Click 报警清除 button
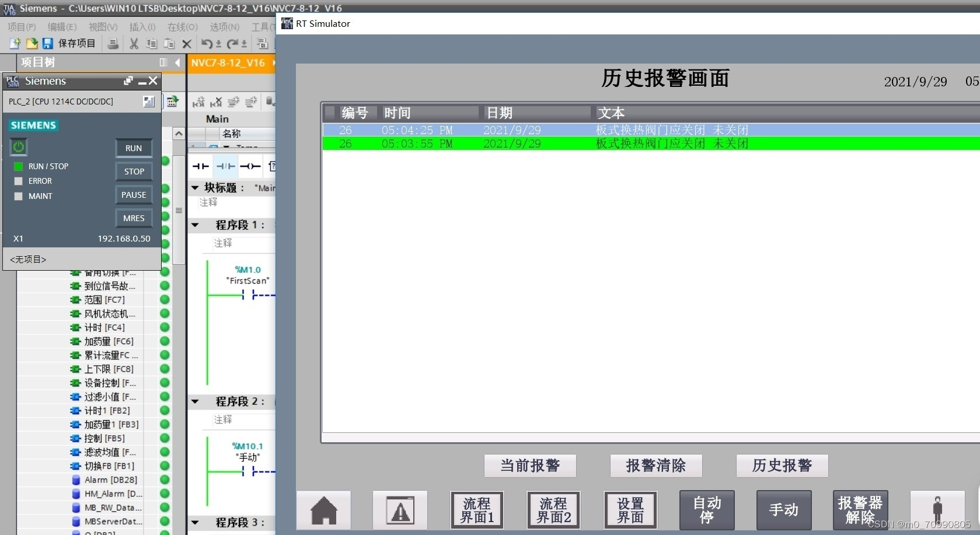The width and height of the screenshot is (980, 535). [x=656, y=466]
